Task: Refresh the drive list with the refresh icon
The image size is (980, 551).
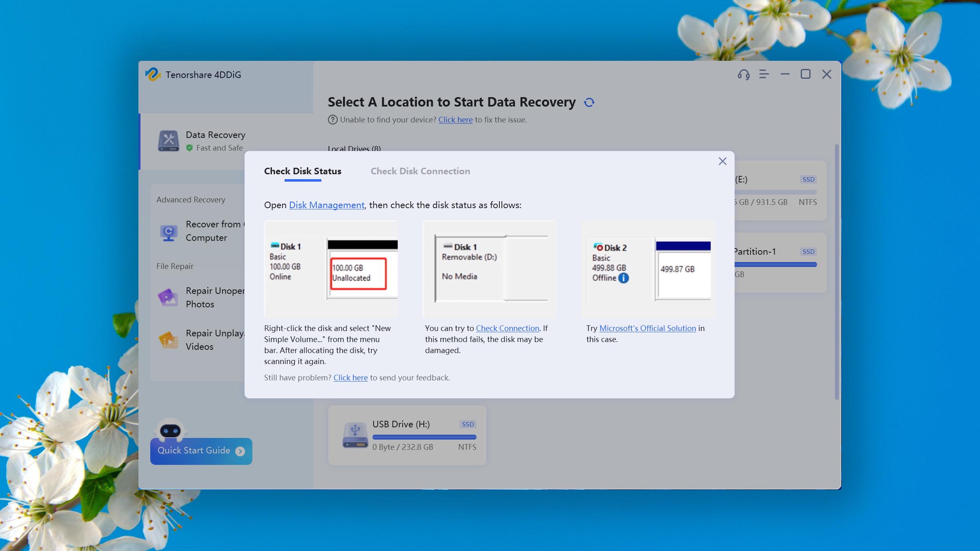Action: tap(589, 102)
